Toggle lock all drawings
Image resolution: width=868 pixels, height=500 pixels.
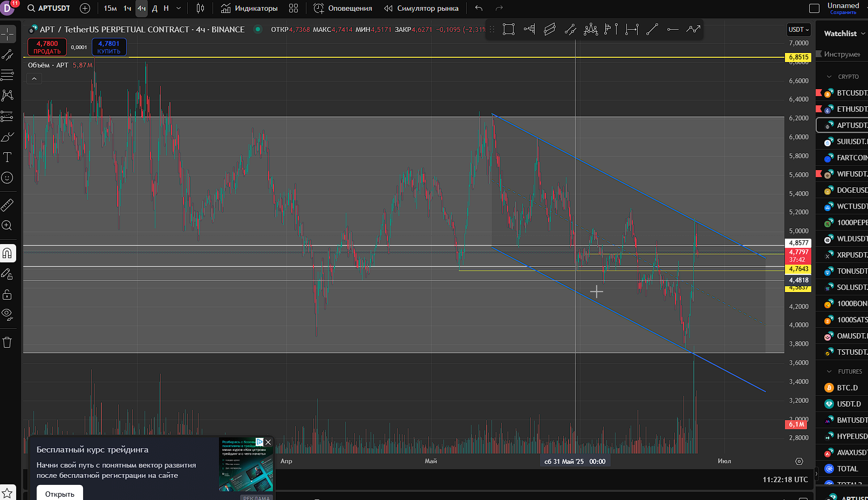[8, 294]
